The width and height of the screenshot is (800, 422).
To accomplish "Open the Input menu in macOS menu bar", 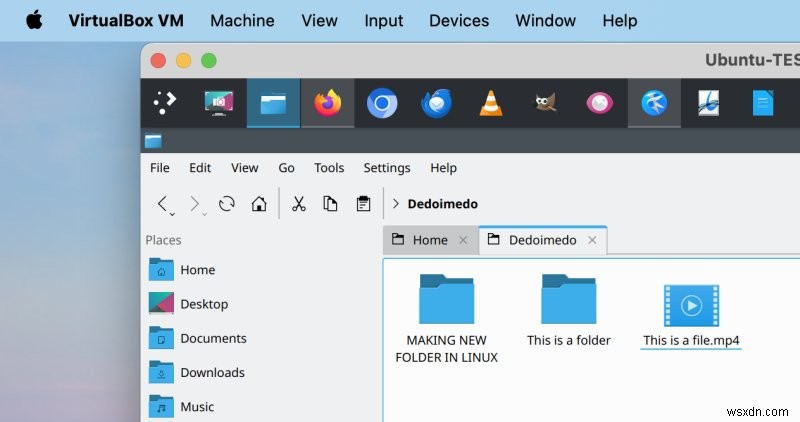I will 384,20.
